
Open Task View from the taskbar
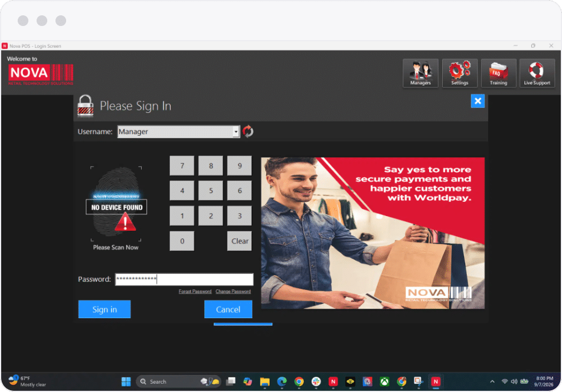pyautogui.click(x=231, y=381)
